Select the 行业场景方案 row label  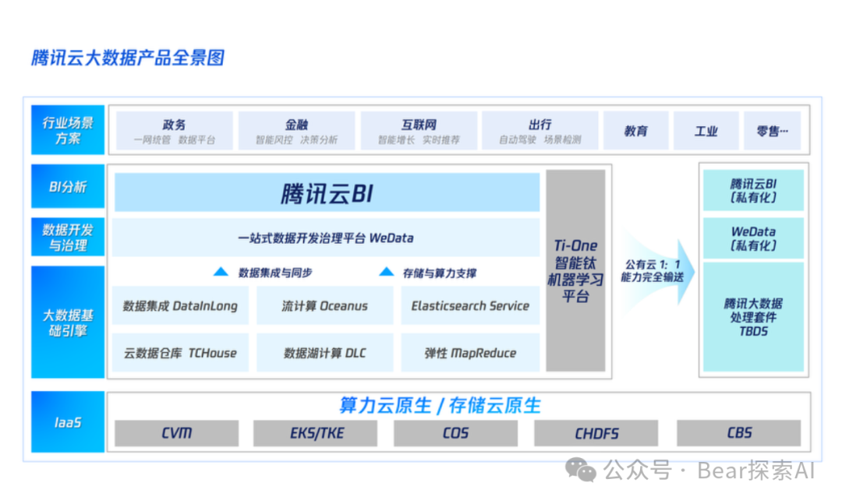68,130
